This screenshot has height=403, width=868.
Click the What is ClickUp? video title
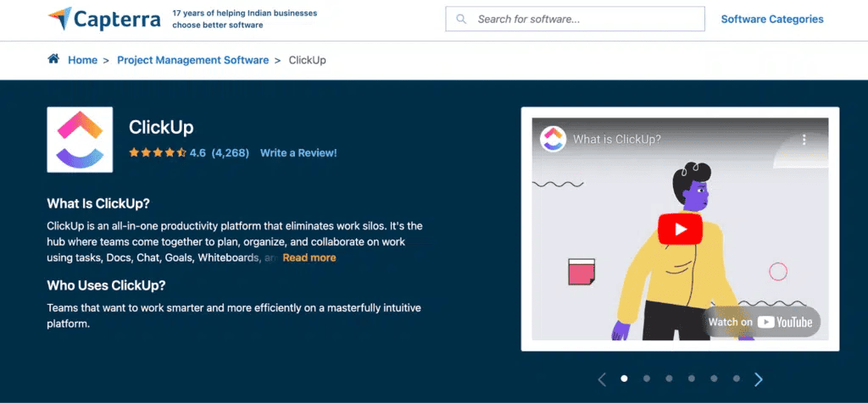tap(617, 140)
